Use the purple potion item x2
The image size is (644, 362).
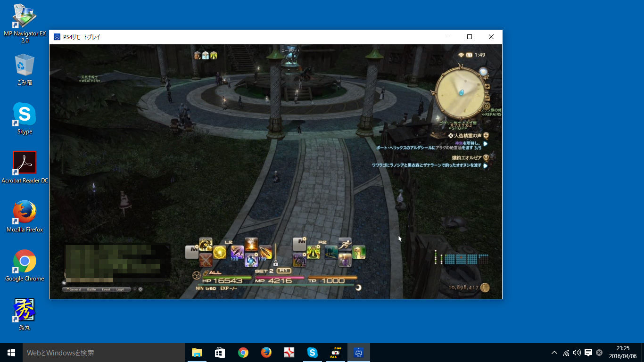point(345,260)
